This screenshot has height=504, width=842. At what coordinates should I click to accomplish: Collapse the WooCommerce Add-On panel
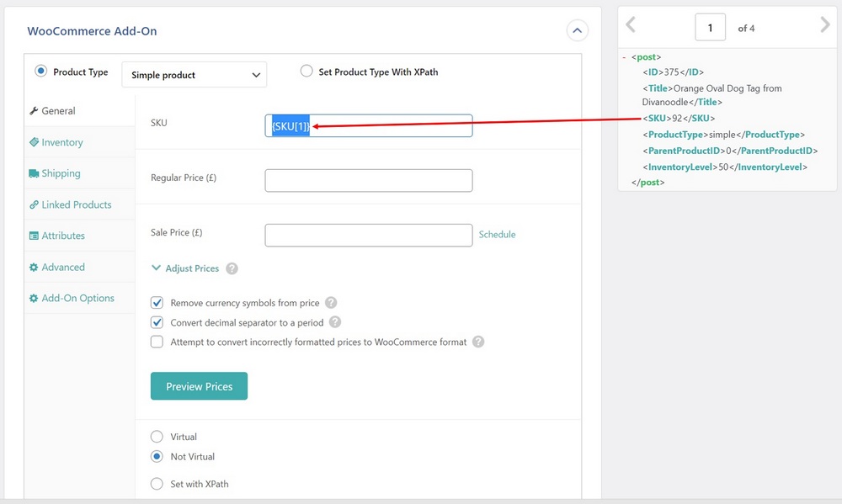(x=578, y=30)
